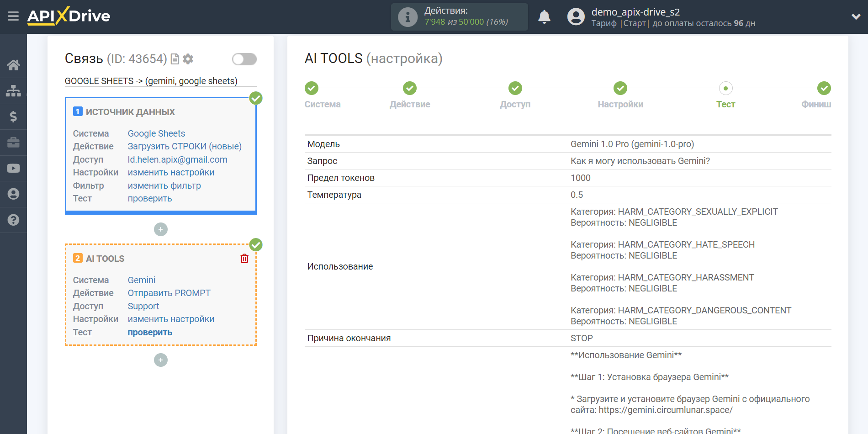Click the connection name field

coord(160,81)
